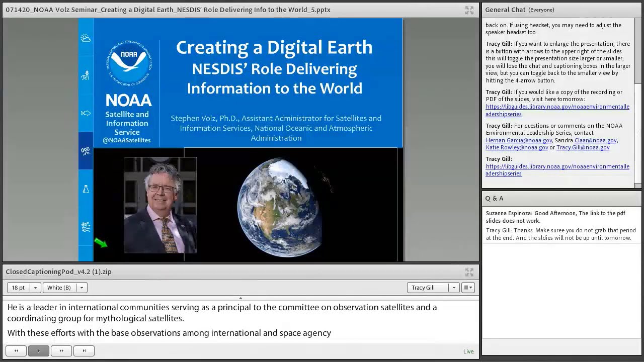Click the weather cloud icon on slide sidebar
This screenshot has width=644, height=362.
click(86, 38)
